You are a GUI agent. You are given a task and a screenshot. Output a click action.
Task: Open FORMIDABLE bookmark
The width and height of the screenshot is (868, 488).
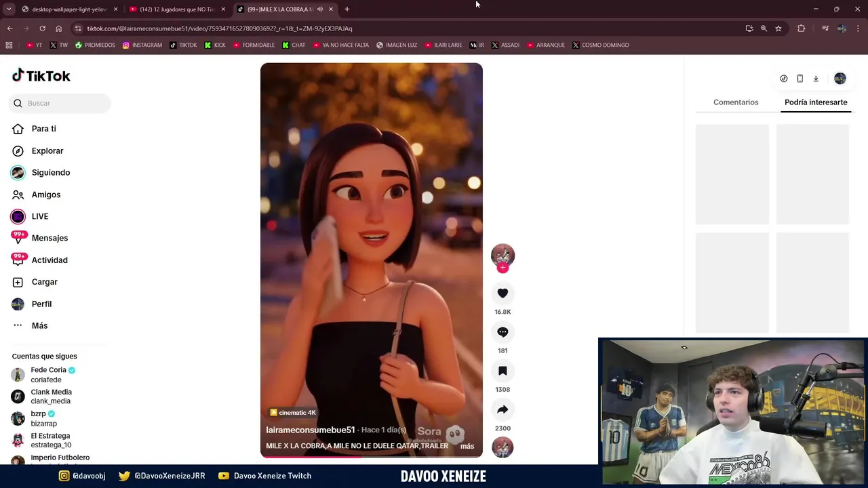[x=254, y=45]
